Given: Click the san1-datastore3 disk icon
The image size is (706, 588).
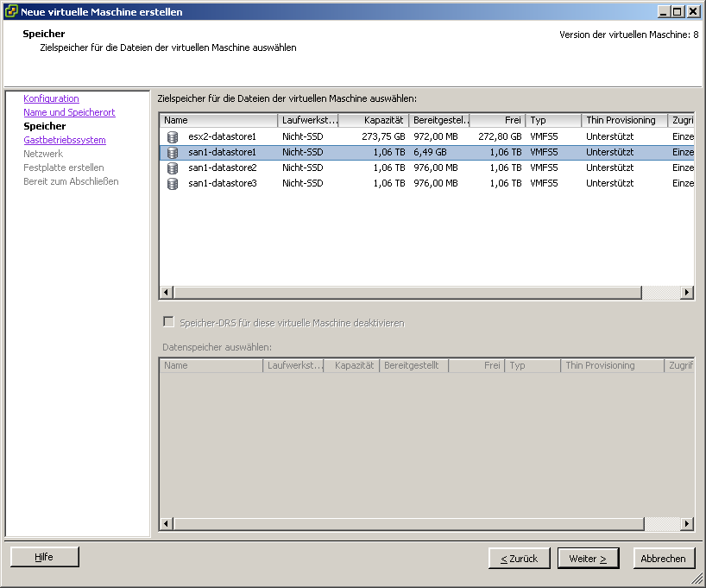Looking at the screenshot, I should pos(173,183).
